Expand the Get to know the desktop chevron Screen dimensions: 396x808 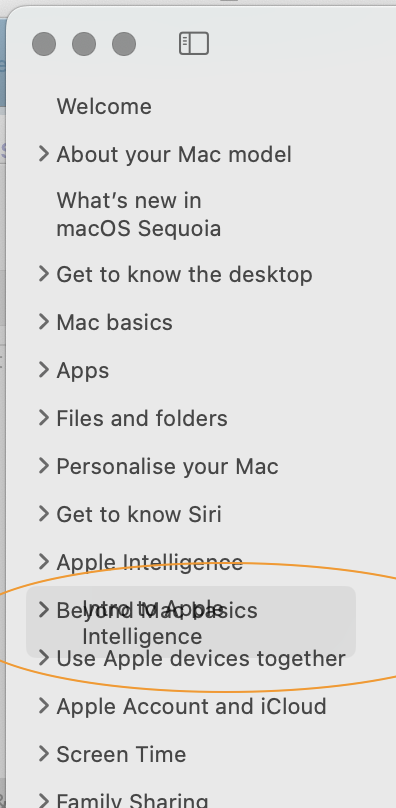pyautogui.click(x=44, y=274)
